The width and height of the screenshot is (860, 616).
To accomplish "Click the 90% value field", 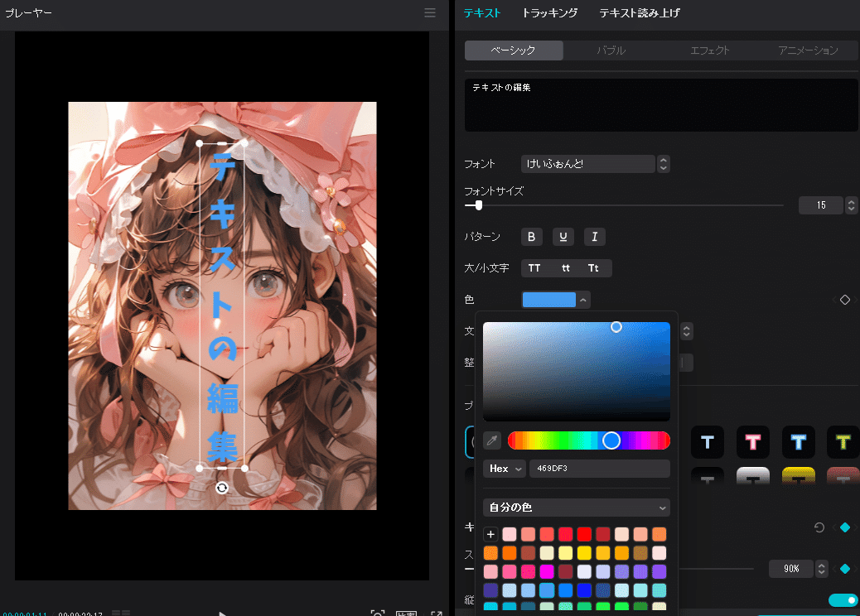I will click(x=791, y=569).
